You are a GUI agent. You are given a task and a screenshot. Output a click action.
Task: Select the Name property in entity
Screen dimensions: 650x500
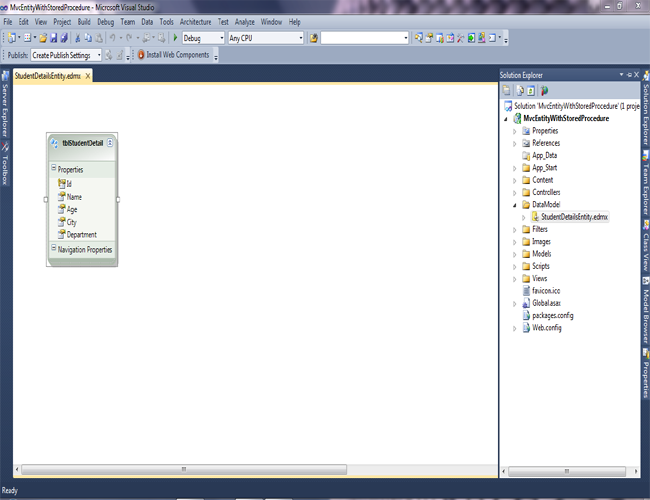click(74, 197)
